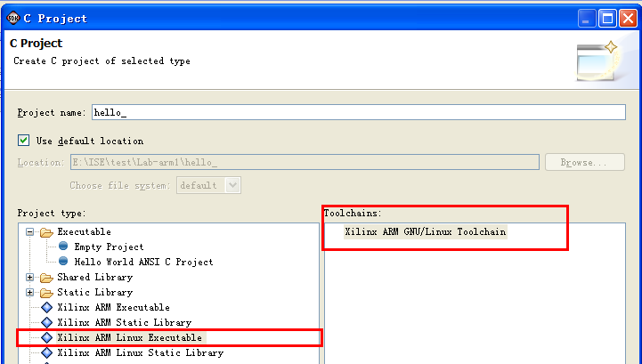Image resolution: width=642 pixels, height=364 pixels.
Task: Select Xilinx ARM Linux Executable type
Action: click(x=129, y=338)
